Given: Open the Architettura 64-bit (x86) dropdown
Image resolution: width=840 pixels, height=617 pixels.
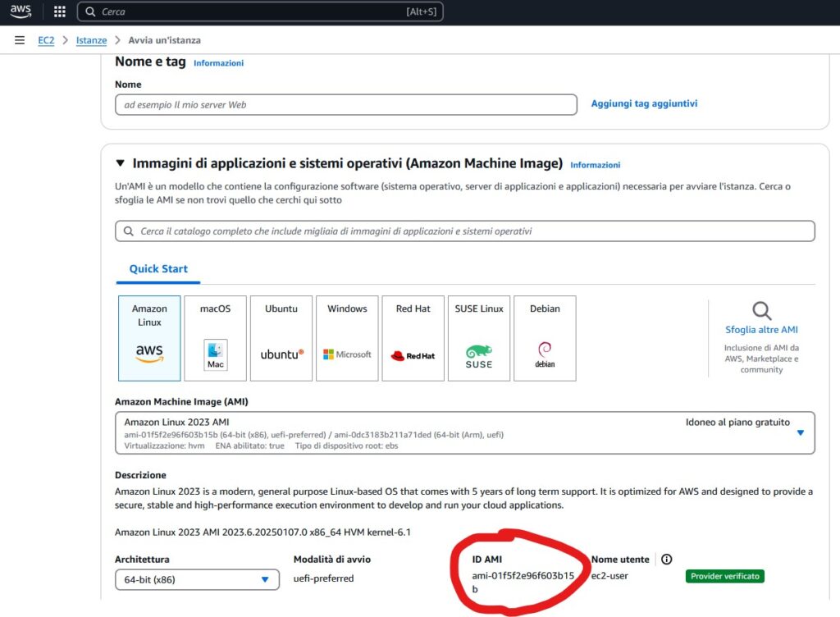Looking at the screenshot, I should [197, 579].
